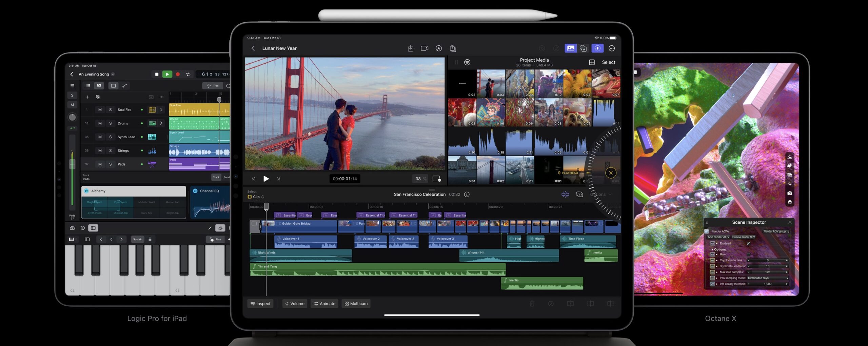This screenshot has width=868, height=346.
Task: Tap the timeline clip appearance icon
Action: (x=580, y=195)
